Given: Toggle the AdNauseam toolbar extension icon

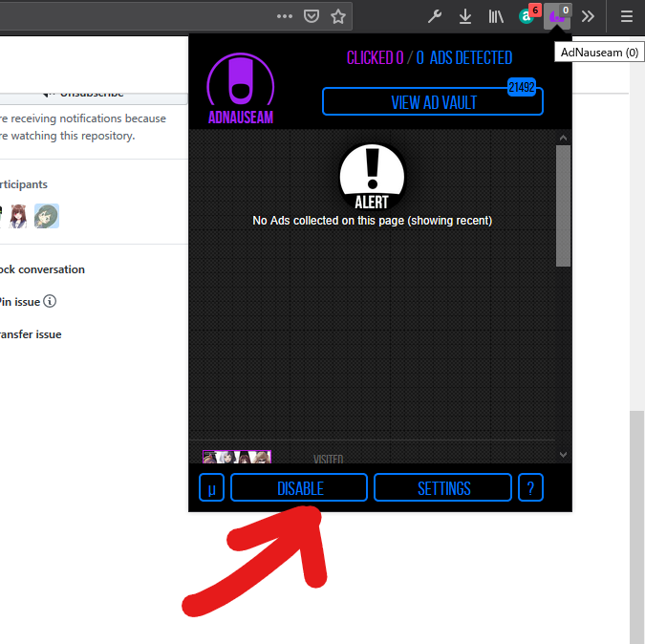Looking at the screenshot, I should (x=557, y=15).
